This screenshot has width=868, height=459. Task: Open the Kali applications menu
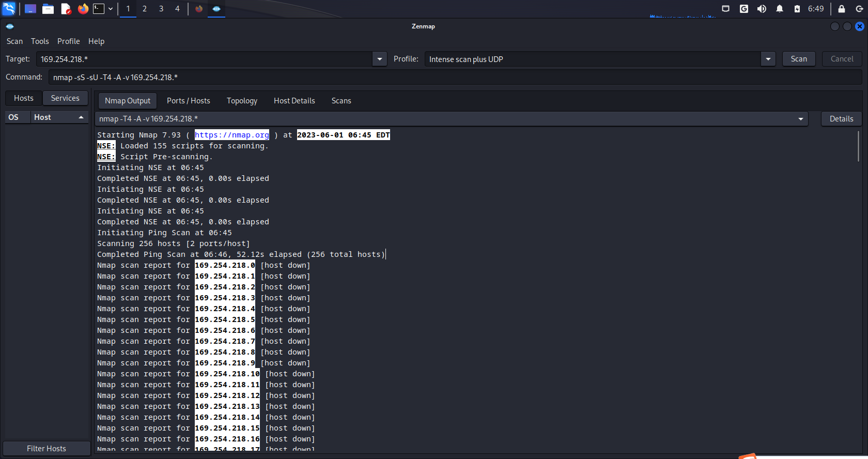pos(9,9)
